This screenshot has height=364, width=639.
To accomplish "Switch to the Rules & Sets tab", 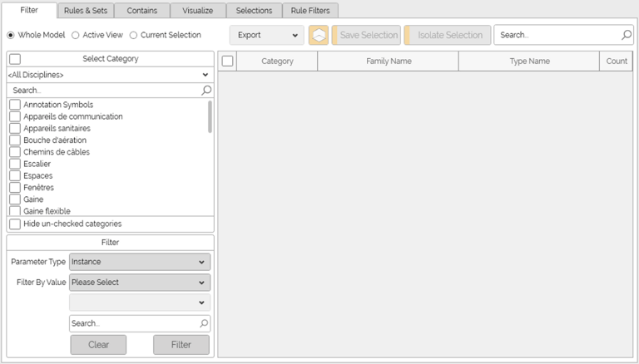I will tap(86, 11).
